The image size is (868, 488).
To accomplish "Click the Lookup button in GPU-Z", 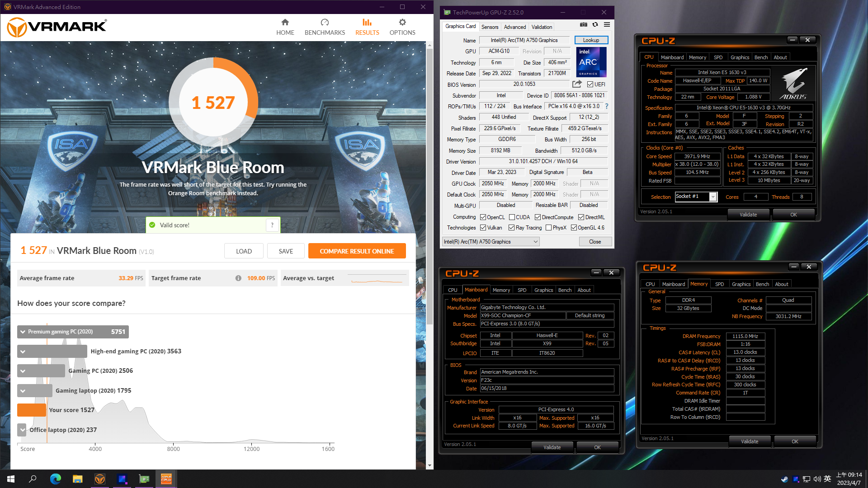I will 591,40.
